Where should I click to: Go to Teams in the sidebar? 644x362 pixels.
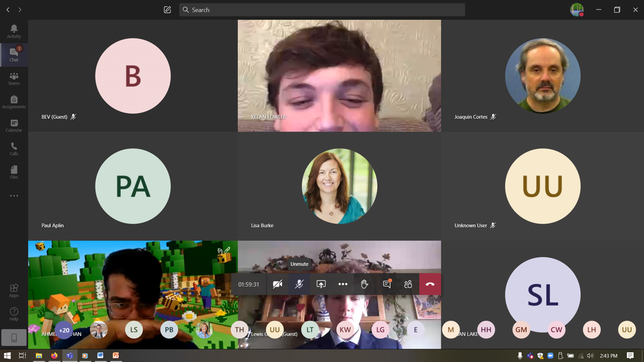pyautogui.click(x=14, y=78)
